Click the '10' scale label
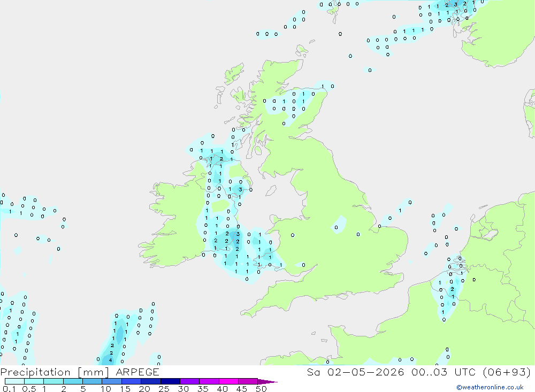 pyautogui.click(x=106, y=389)
